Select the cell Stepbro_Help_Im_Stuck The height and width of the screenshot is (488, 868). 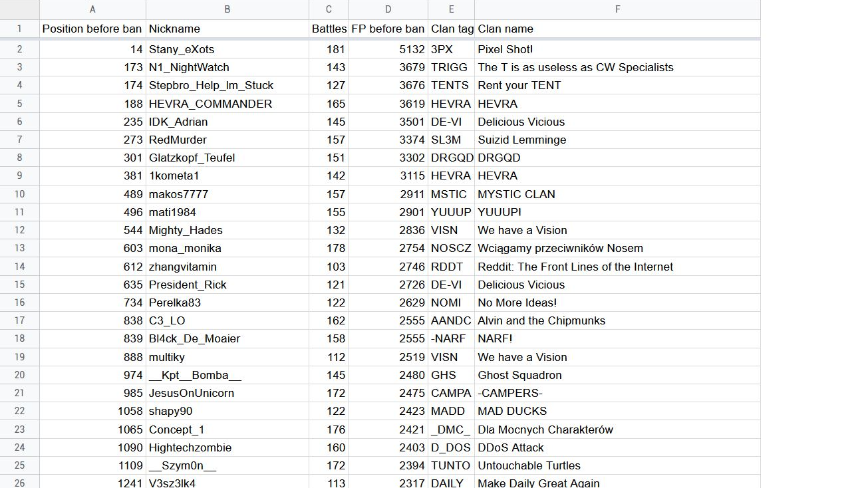pos(227,85)
